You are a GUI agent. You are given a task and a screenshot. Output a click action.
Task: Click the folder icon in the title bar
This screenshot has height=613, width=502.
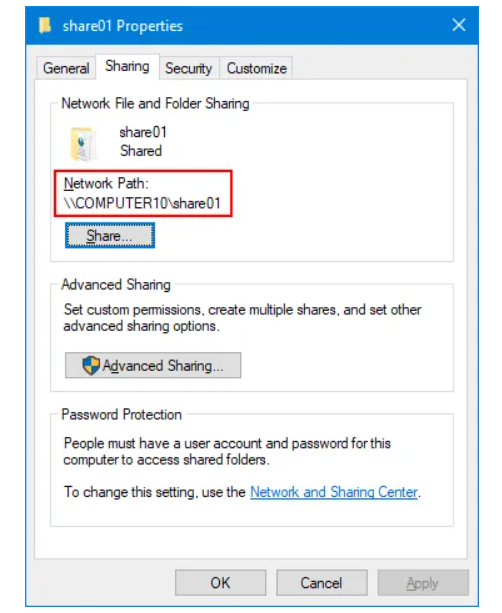coord(45,25)
